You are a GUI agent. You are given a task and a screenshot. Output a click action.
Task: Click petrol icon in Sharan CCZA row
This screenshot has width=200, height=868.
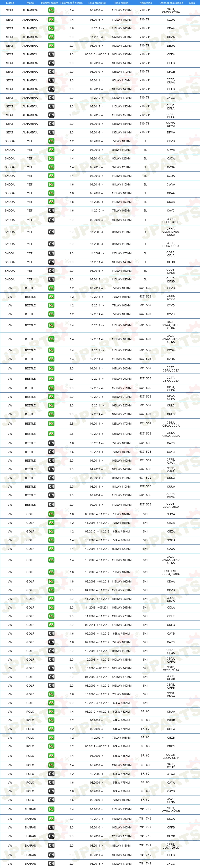click(x=51, y=819)
